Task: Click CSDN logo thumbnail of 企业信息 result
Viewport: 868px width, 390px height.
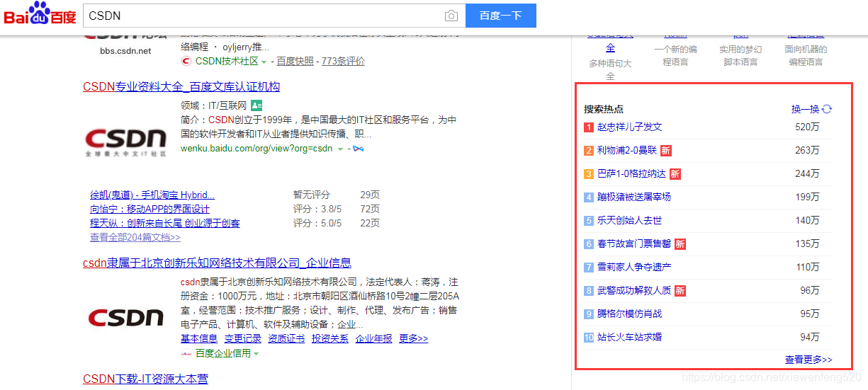Action: coord(126,316)
